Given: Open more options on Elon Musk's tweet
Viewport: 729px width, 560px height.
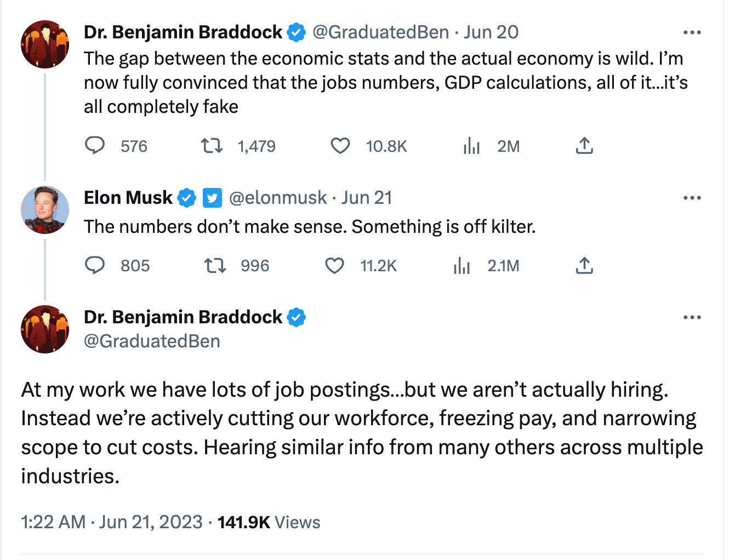Looking at the screenshot, I should (692, 198).
